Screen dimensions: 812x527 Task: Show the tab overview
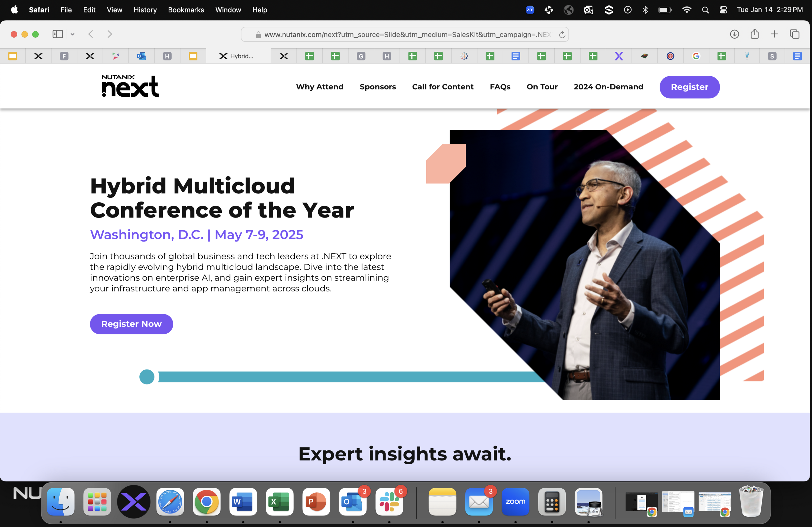(795, 34)
